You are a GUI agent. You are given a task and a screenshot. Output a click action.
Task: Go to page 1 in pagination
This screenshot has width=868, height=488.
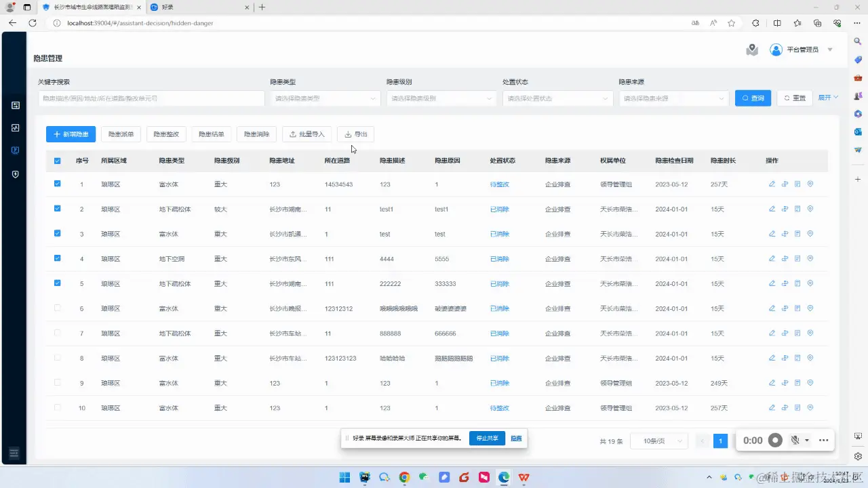coord(721,441)
